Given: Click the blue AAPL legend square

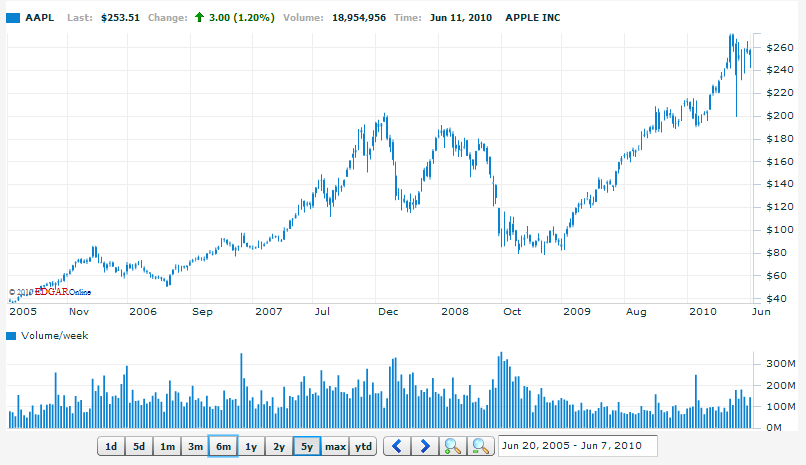Looking at the screenshot, I should [x=13, y=18].
